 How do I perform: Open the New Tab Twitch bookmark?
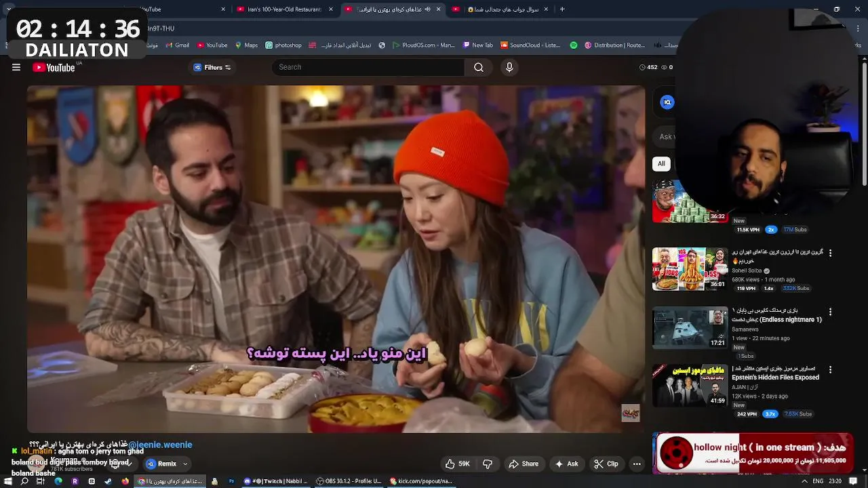coord(478,45)
